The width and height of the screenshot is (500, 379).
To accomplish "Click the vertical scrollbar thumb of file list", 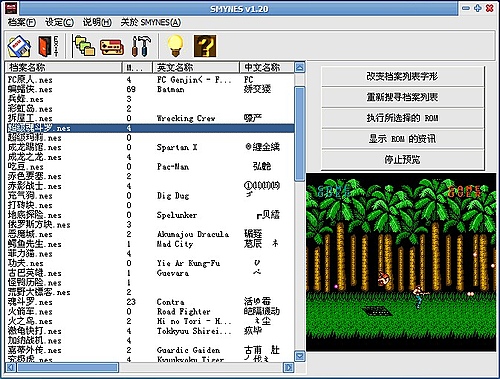I will pyautogui.click(x=300, y=134).
